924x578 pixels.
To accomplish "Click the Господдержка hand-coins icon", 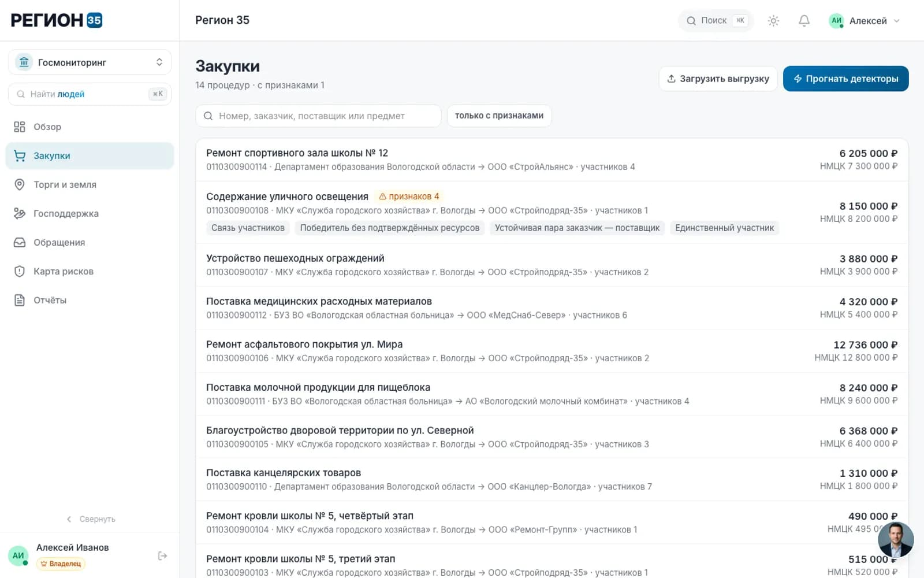I will pos(20,213).
